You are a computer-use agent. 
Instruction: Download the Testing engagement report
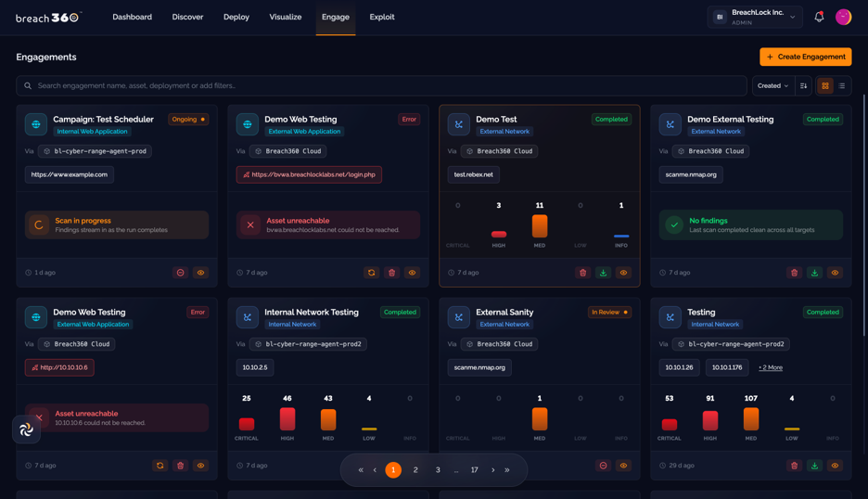point(815,466)
